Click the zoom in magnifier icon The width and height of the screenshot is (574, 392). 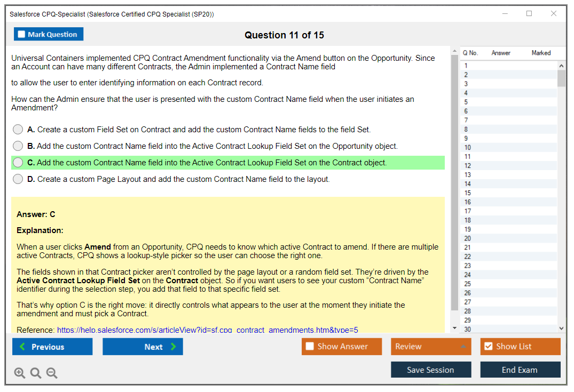pyautogui.click(x=20, y=373)
